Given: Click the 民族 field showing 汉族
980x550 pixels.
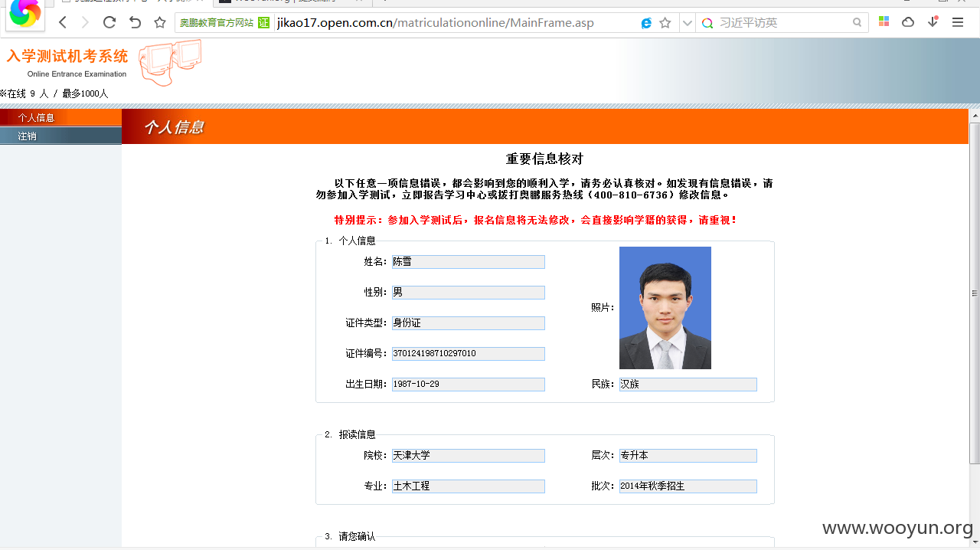Looking at the screenshot, I should click(x=688, y=385).
